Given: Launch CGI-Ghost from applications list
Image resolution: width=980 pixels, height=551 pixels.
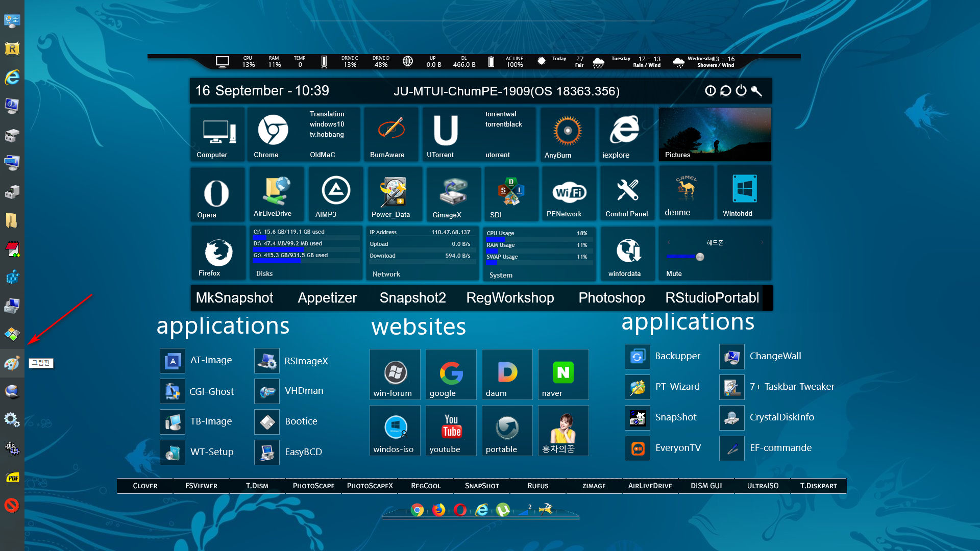Looking at the screenshot, I should (198, 391).
